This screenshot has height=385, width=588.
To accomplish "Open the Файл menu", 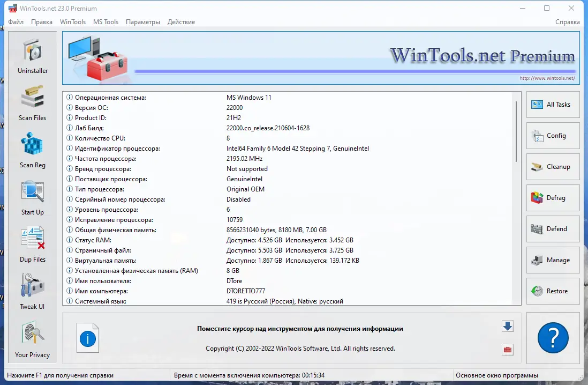I will tap(16, 22).
